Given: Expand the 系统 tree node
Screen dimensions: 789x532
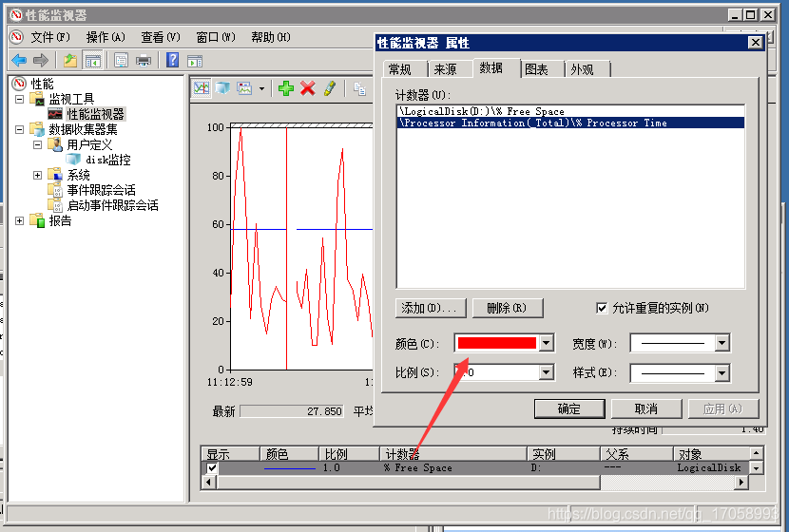Looking at the screenshot, I should click(37, 175).
